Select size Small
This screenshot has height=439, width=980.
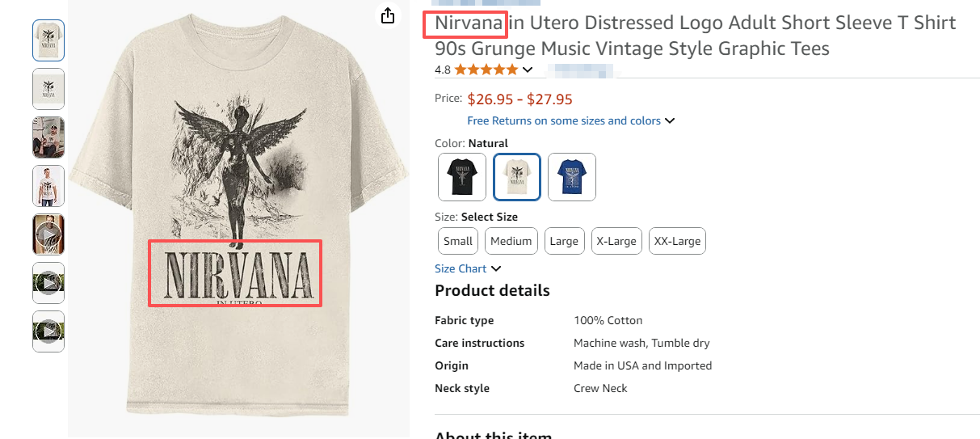click(458, 241)
